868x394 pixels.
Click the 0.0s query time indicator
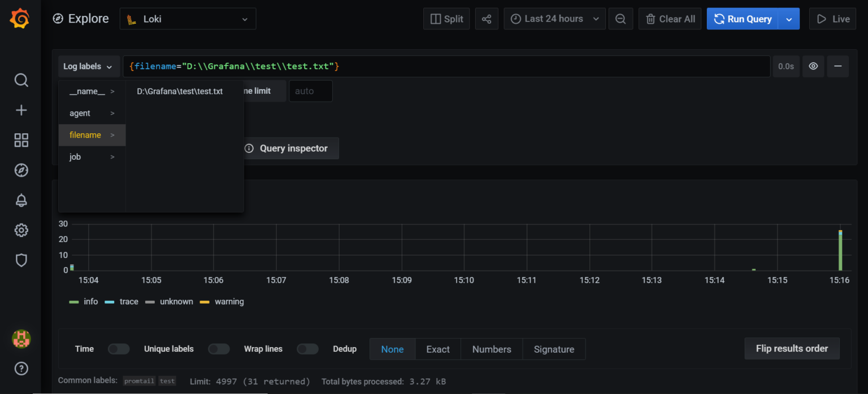tap(786, 66)
